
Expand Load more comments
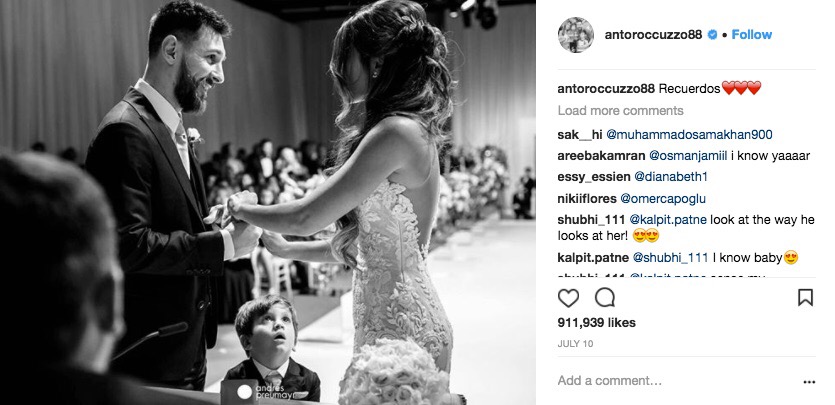(x=620, y=111)
